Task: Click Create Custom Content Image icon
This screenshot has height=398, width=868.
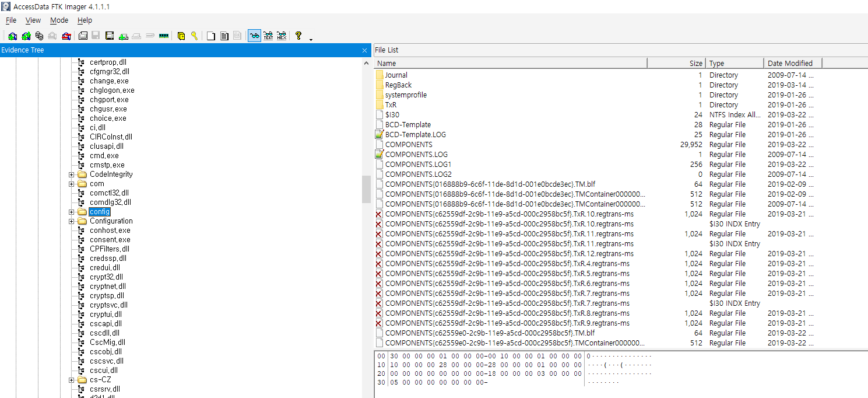Action: [x=136, y=36]
